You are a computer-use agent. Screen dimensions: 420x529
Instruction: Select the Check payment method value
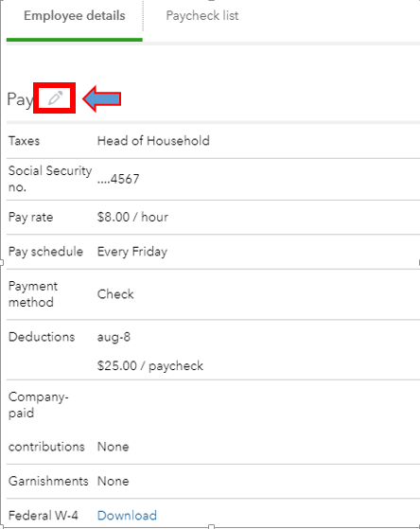click(115, 294)
